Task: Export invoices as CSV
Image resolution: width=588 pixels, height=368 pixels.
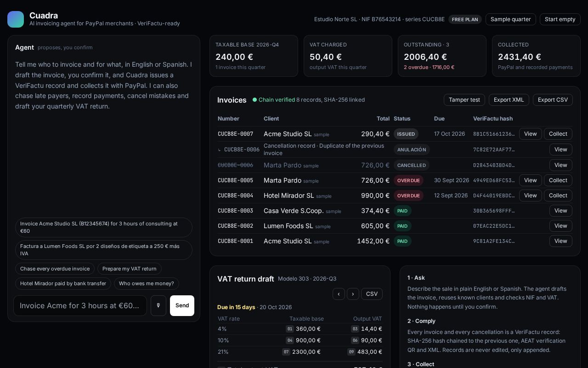Action: click(553, 100)
